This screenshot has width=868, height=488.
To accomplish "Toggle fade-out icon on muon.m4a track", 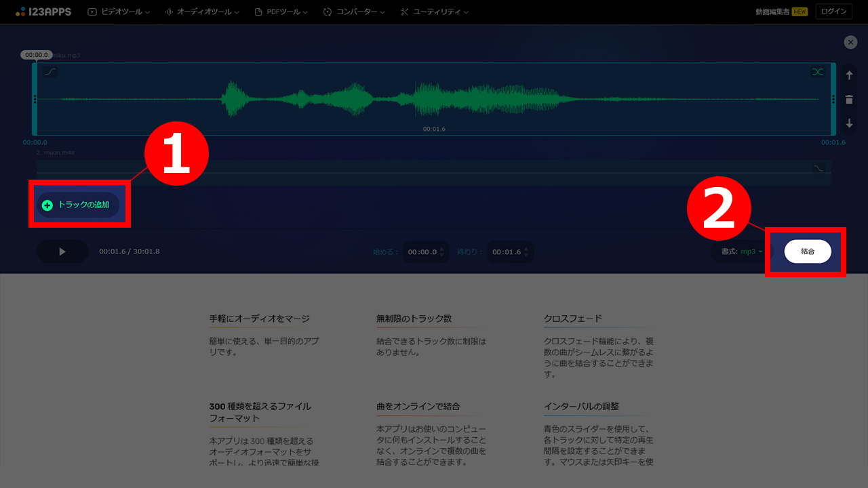I will pyautogui.click(x=818, y=168).
